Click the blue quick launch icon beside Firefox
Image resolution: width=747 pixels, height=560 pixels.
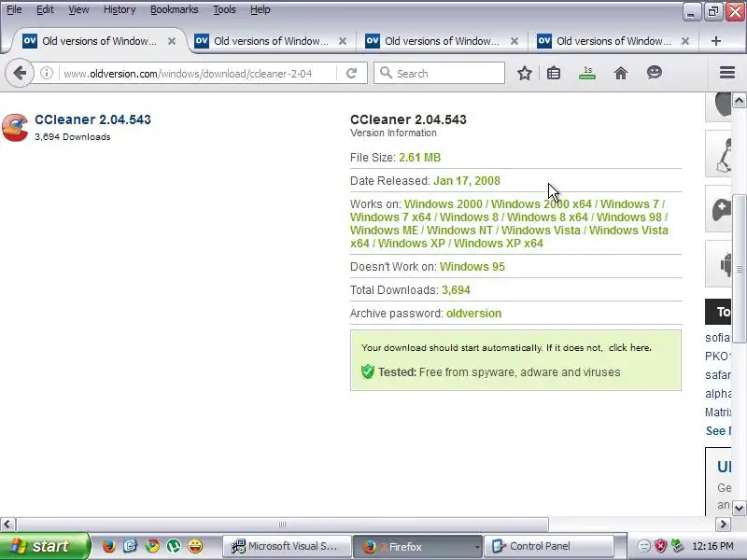click(131, 546)
